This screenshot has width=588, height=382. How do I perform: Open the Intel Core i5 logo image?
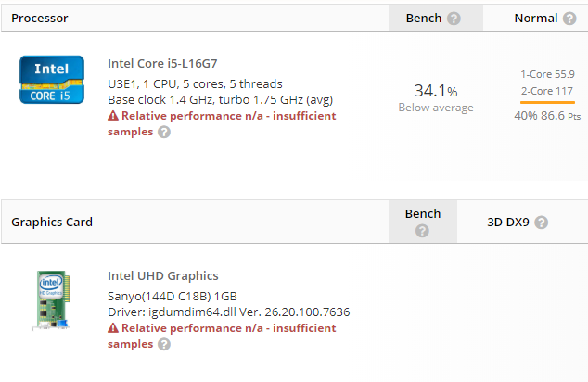point(53,80)
